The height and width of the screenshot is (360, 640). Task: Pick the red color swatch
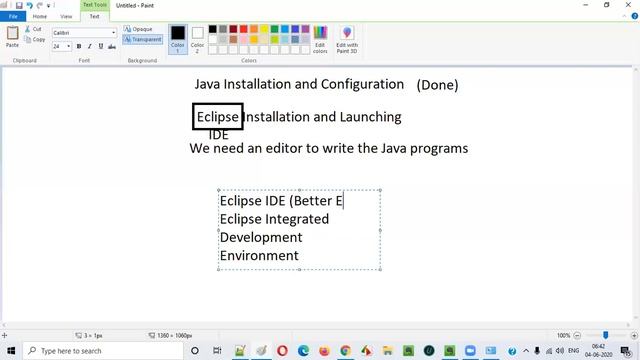click(244, 29)
